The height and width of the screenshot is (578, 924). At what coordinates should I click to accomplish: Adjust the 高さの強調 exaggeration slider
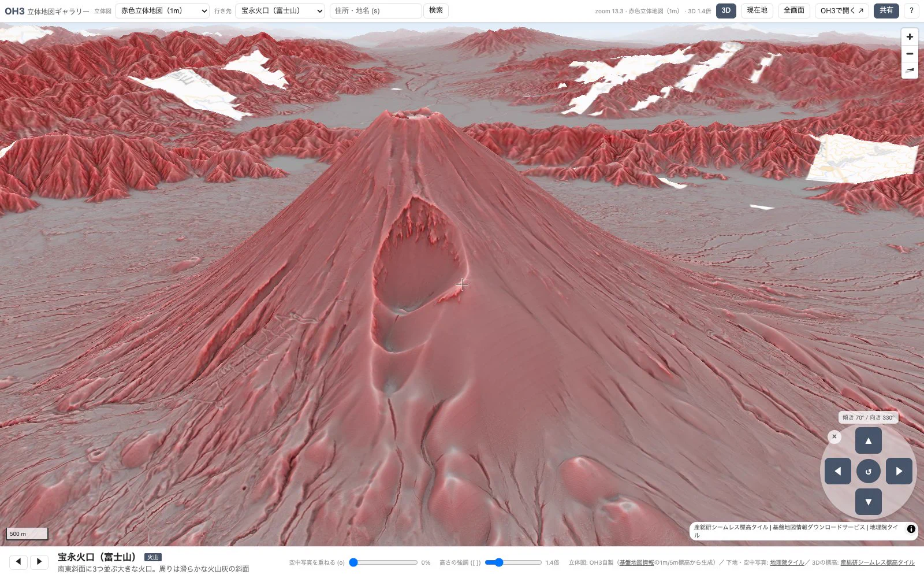[x=513, y=562]
